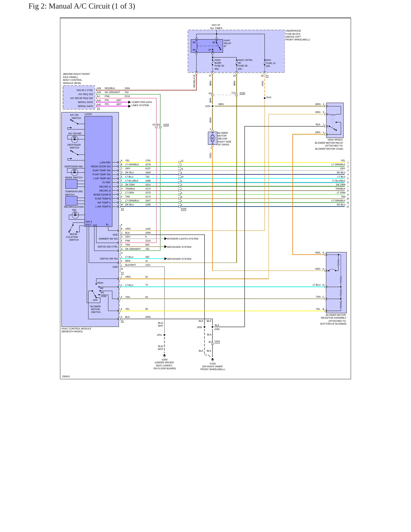This screenshot has width=411, height=532.
Task: Click 'COMPUTER DATA LINES SYSTEM' reference text
Action: click(x=142, y=104)
